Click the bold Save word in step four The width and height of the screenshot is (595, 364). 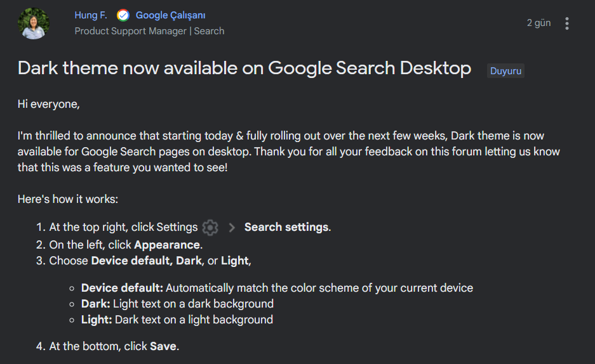point(163,346)
